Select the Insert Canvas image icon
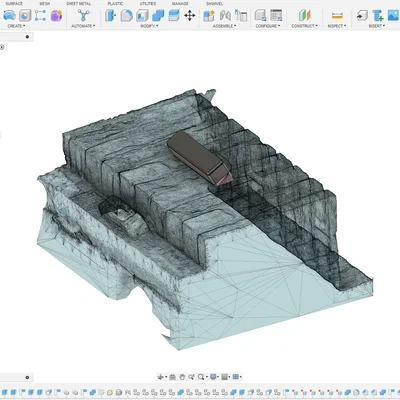This screenshot has width=400, height=400. 394,15
